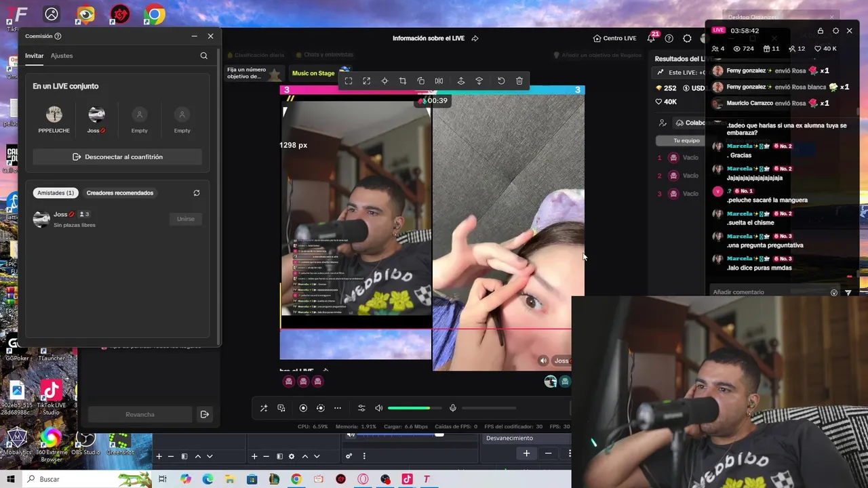This screenshot has height=488, width=868.
Task: Reset the source with the undo icon
Action: (x=501, y=81)
